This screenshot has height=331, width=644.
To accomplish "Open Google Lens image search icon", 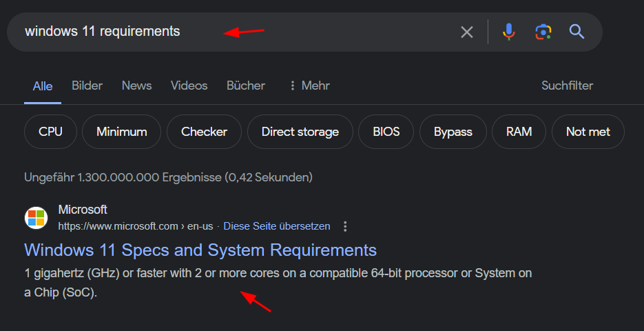I will (x=543, y=32).
